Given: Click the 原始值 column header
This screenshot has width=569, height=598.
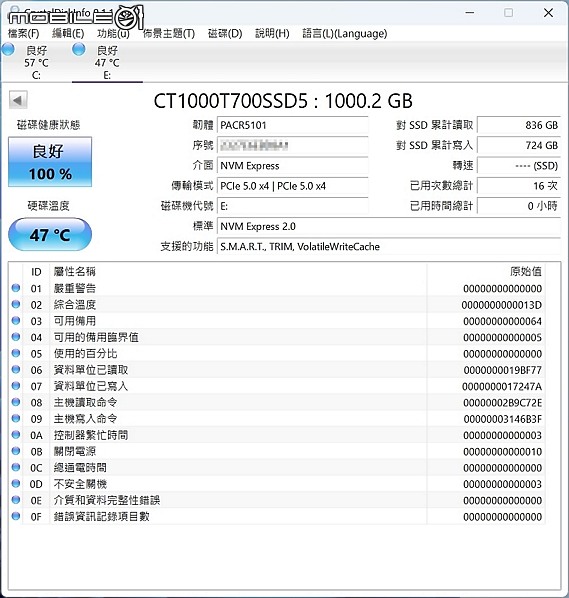Looking at the screenshot, I should pos(486,272).
